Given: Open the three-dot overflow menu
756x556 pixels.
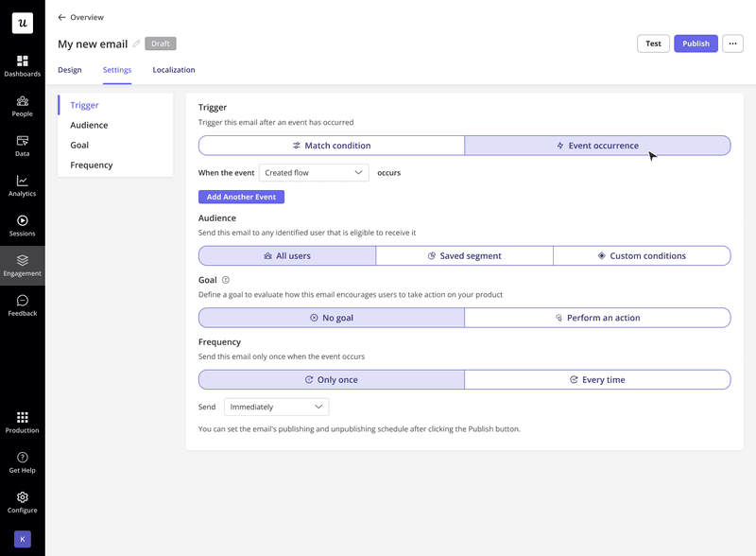Looking at the screenshot, I should [732, 43].
